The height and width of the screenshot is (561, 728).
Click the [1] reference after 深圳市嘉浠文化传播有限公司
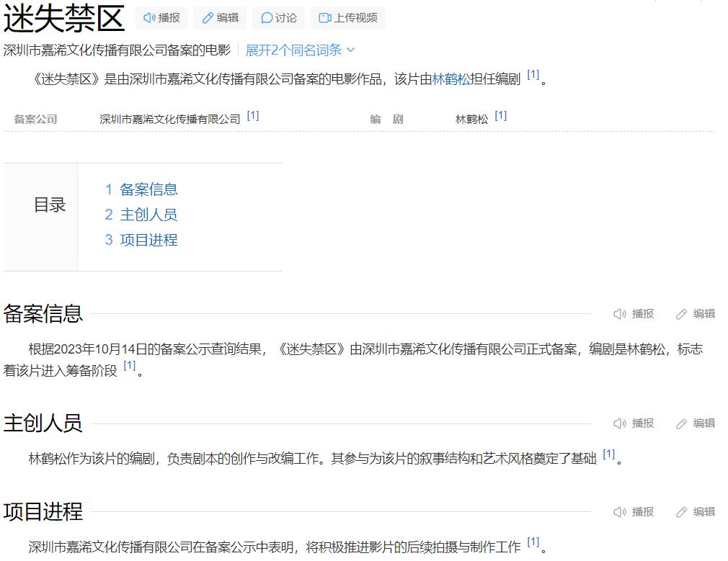pos(252,112)
